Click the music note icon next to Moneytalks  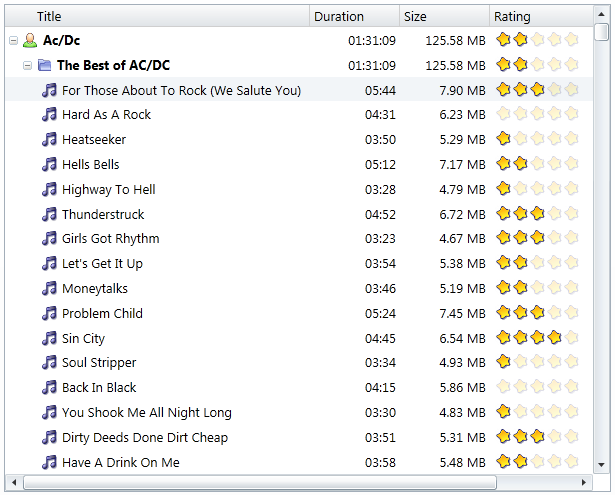[49, 288]
